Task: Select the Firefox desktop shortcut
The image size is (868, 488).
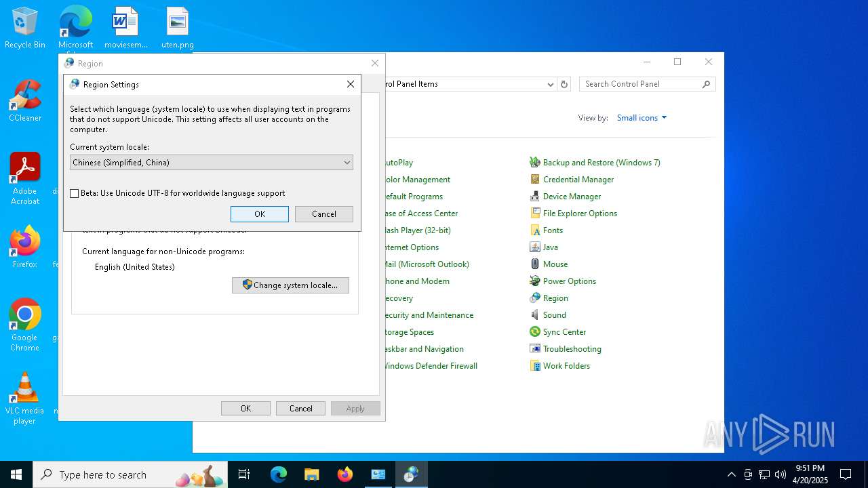Action: click(x=25, y=247)
